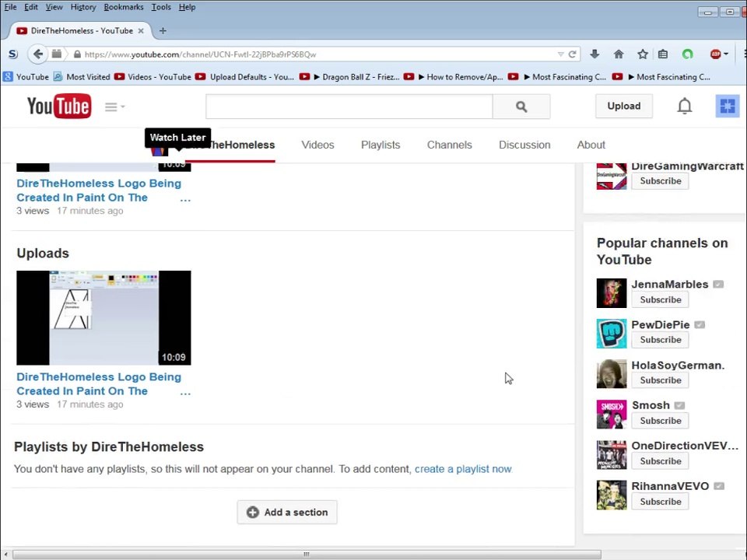Image resolution: width=747 pixels, height=560 pixels.
Task: Click create a playlist now link
Action: pyautogui.click(x=463, y=469)
